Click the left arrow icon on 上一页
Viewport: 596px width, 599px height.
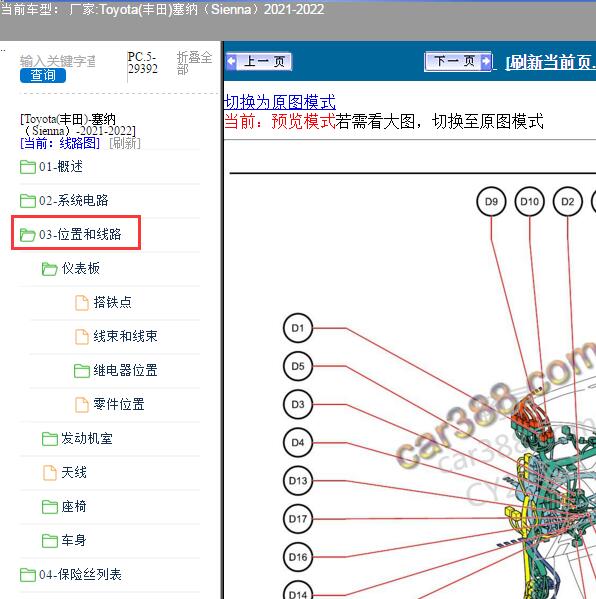pyautogui.click(x=232, y=62)
